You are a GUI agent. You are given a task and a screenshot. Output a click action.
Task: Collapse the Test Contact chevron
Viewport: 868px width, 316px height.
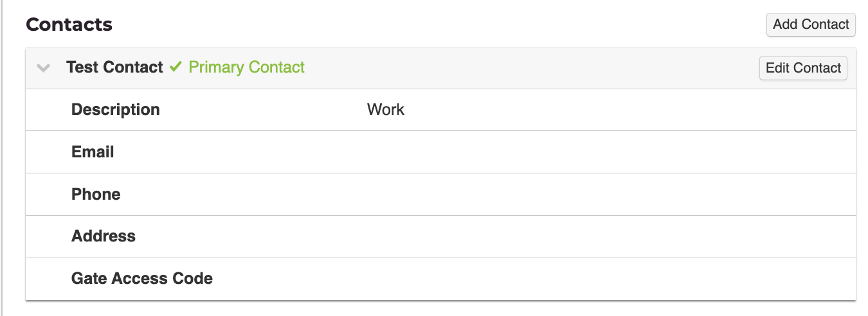click(x=44, y=68)
